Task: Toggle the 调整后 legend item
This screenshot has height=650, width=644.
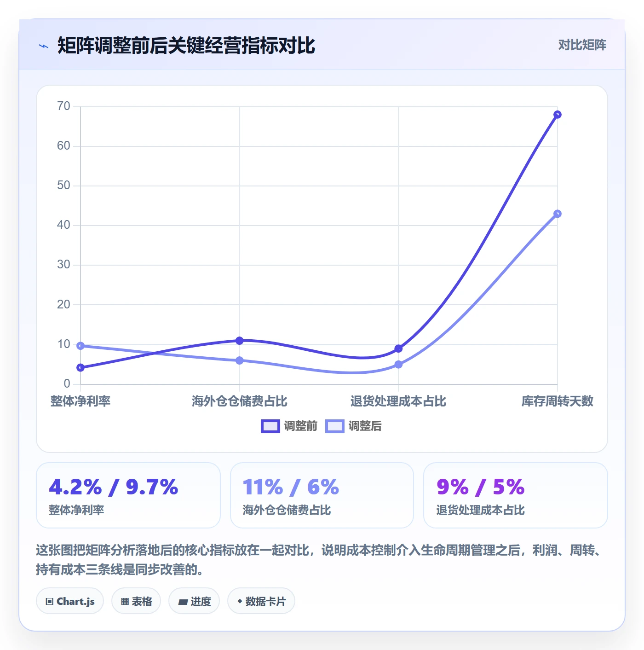Action: click(353, 426)
